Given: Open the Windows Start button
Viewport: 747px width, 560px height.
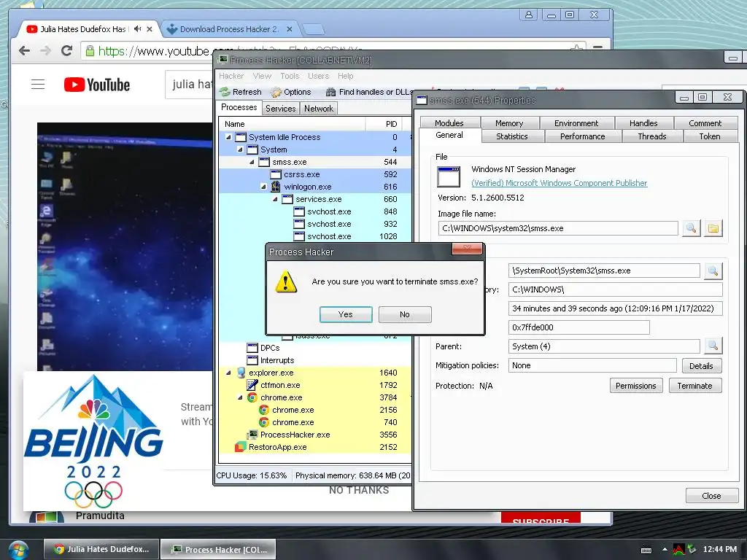Looking at the screenshot, I should pyautogui.click(x=18, y=550).
